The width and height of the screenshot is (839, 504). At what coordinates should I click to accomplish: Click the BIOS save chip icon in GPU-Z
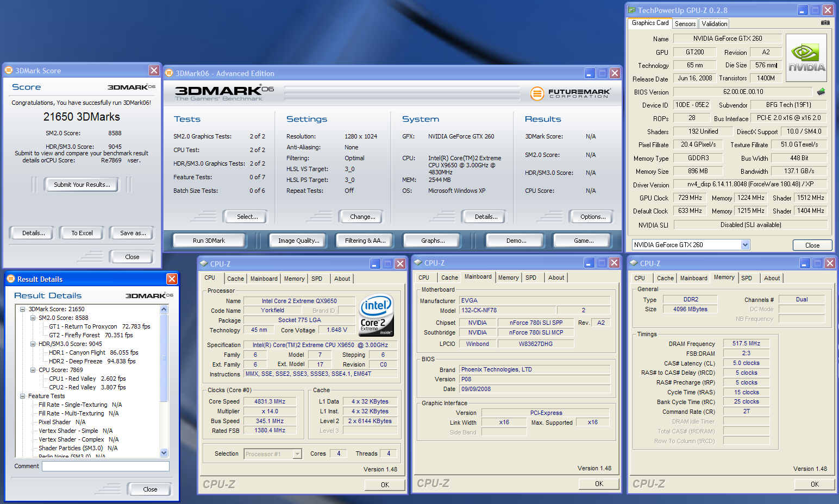[821, 92]
